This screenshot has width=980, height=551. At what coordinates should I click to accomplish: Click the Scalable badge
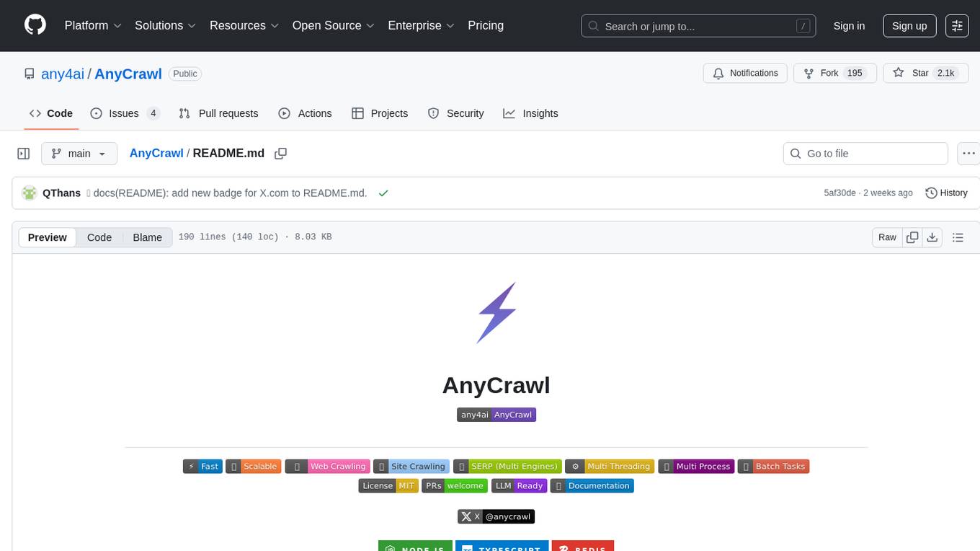[x=253, y=467]
